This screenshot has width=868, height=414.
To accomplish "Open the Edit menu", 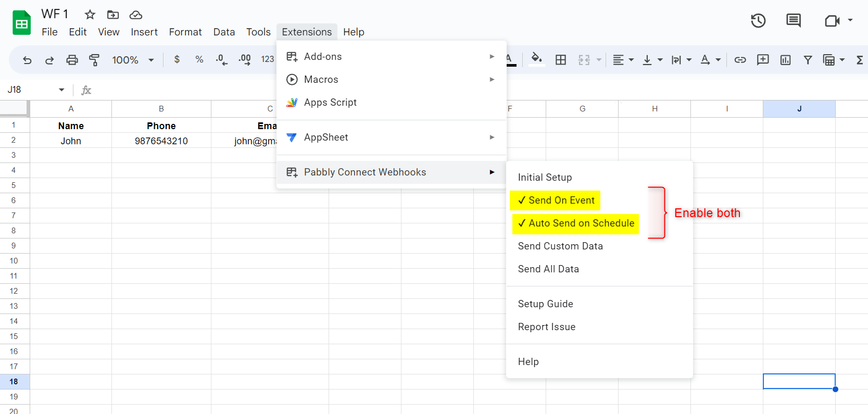I will tap(78, 32).
